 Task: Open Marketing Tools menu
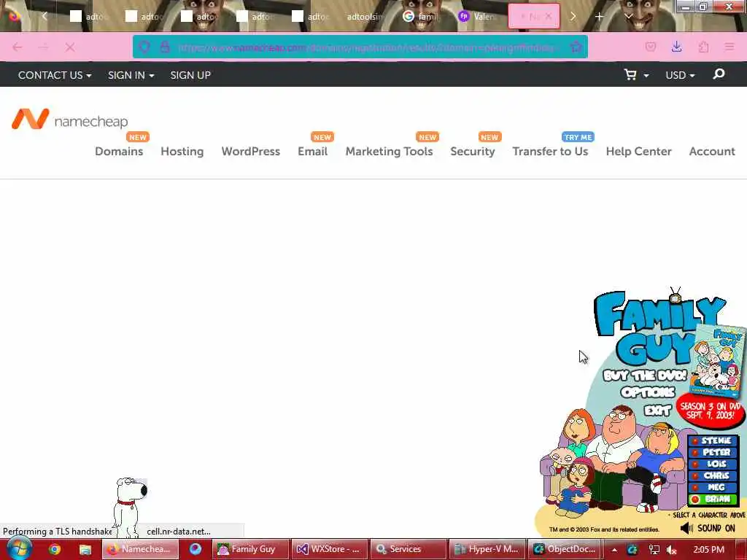pos(390,151)
